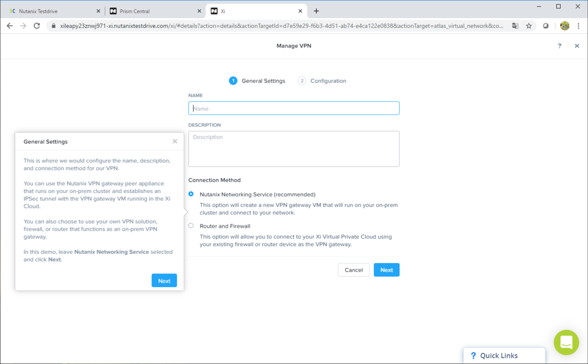Open the translate page icon
588x364 pixels.
tap(515, 26)
